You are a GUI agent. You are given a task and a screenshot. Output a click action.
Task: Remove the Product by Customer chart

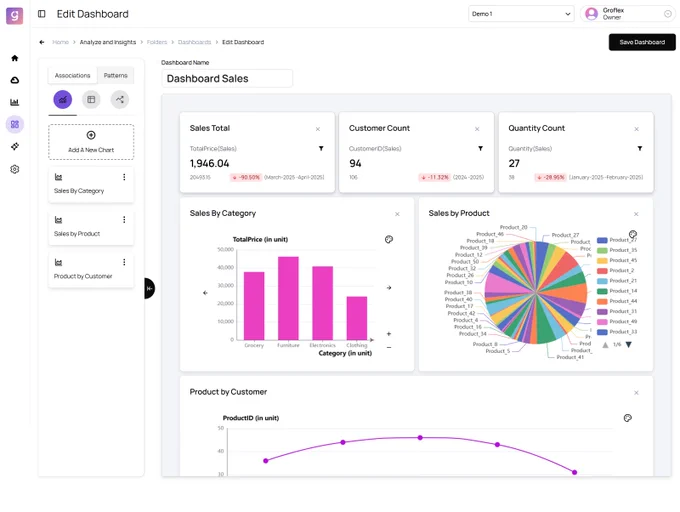(x=636, y=393)
